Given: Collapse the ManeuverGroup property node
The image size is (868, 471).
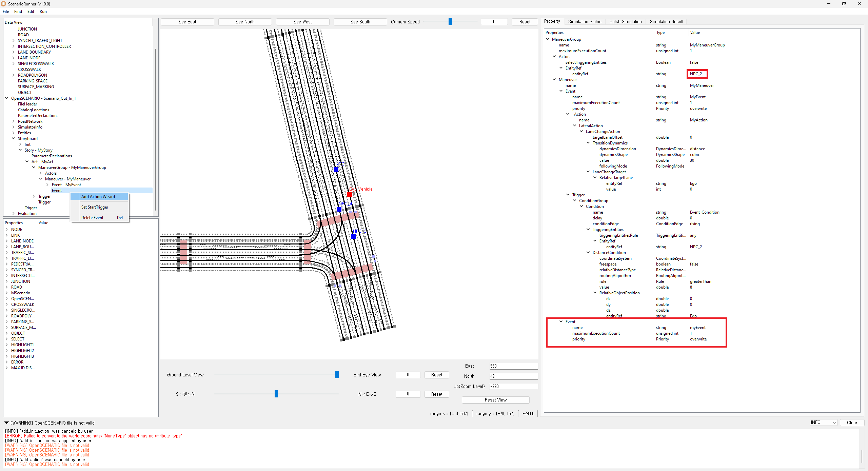Looking at the screenshot, I should click(x=548, y=39).
